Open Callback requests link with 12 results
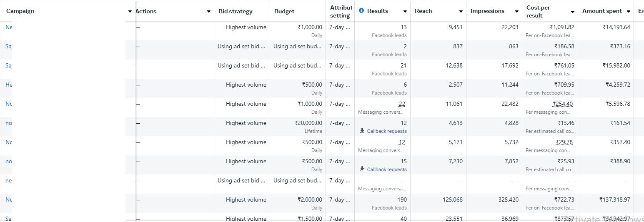Screen dimensions: 644x222 pos(387,131)
